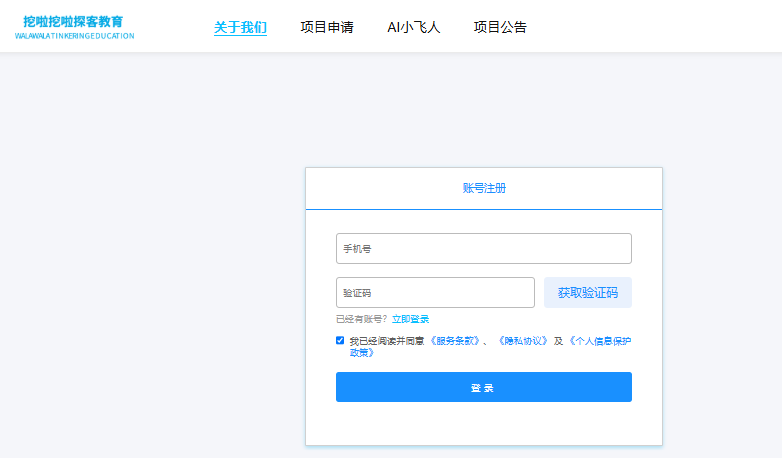Screen dimensions: 782x458
Task: Submit with the blue 登录 button
Action: click(484, 387)
